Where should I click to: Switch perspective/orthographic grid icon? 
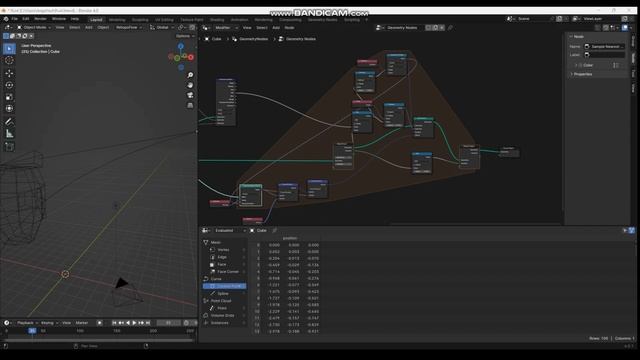pyautogui.click(x=190, y=105)
